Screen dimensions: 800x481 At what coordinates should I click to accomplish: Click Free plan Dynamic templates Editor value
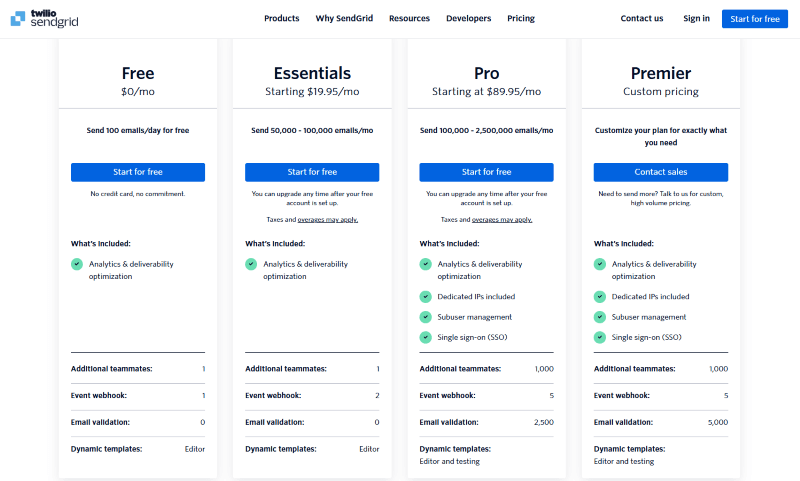coord(195,449)
